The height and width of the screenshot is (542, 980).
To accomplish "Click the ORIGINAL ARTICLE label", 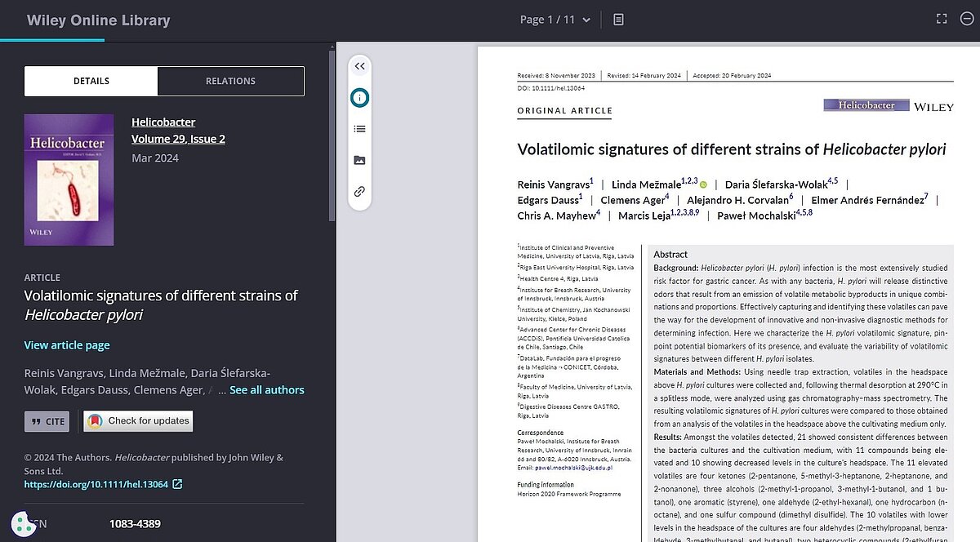I will [565, 111].
